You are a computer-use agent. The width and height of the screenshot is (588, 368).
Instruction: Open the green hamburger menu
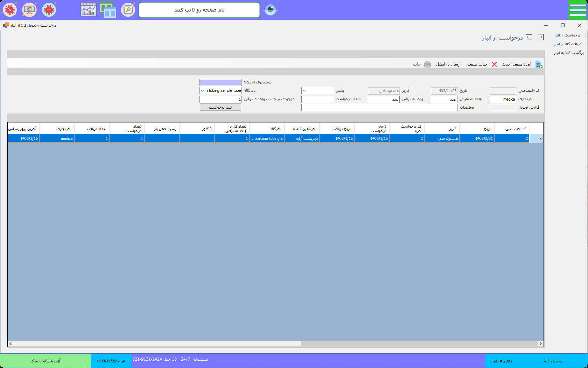click(577, 10)
